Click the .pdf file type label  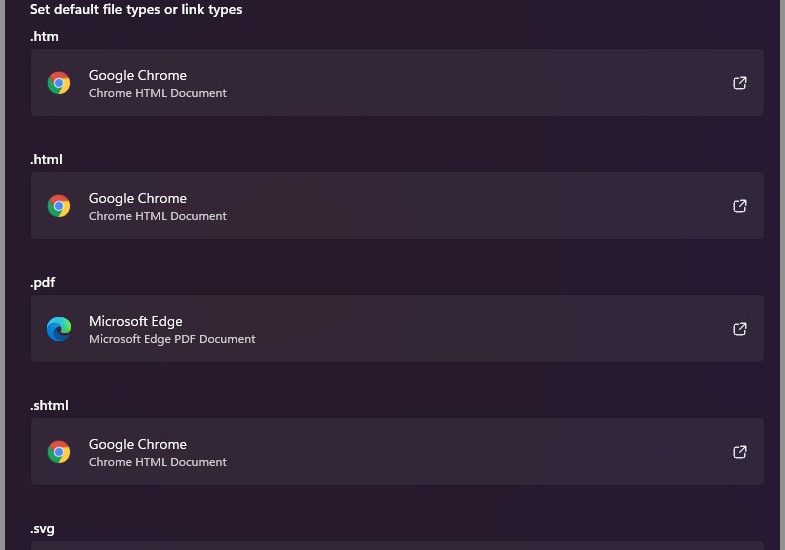pyautogui.click(x=43, y=283)
